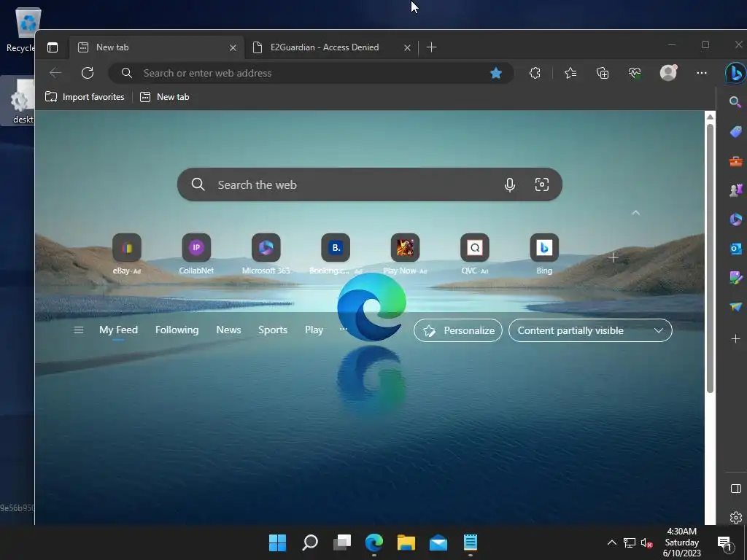The height and width of the screenshot is (560, 747).
Task: Open the Bing chat sidebar button
Action: (x=735, y=74)
